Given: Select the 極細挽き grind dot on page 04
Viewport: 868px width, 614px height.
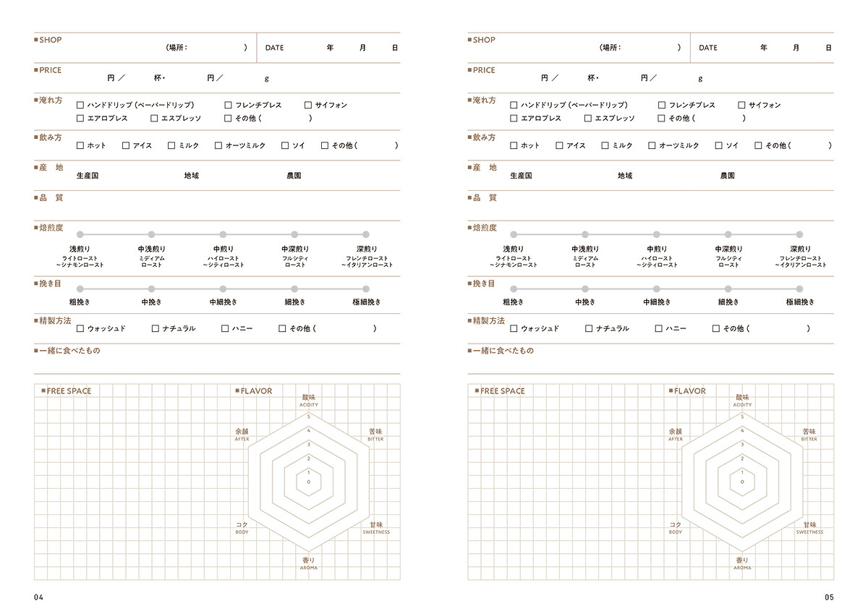Looking at the screenshot, I should coord(366,289).
